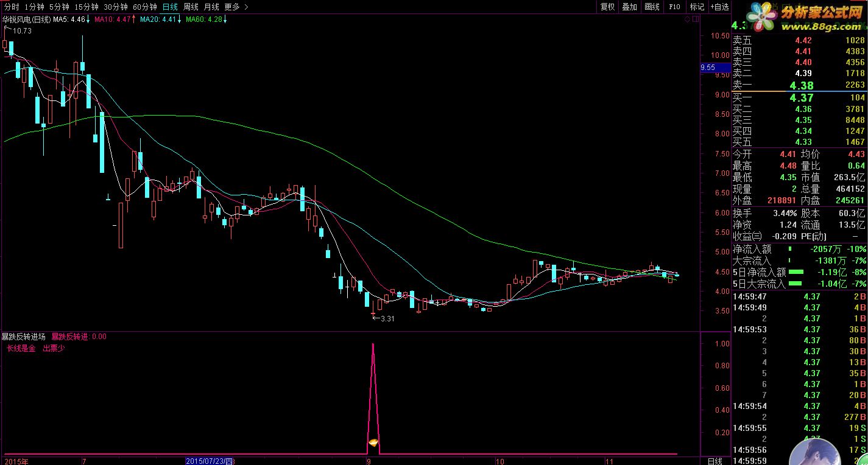The width and height of the screenshot is (868, 465).
Task: Click the MA10 up arrow indicator
Action: point(134,19)
